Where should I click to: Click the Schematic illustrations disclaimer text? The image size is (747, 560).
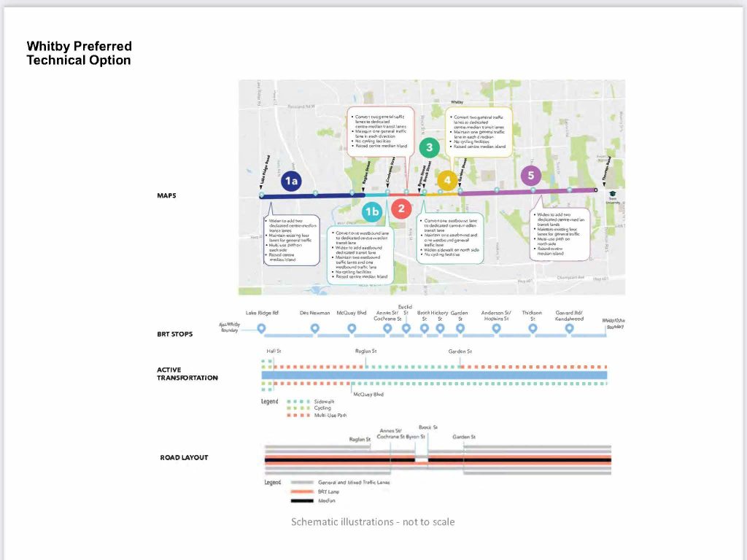[373, 522]
